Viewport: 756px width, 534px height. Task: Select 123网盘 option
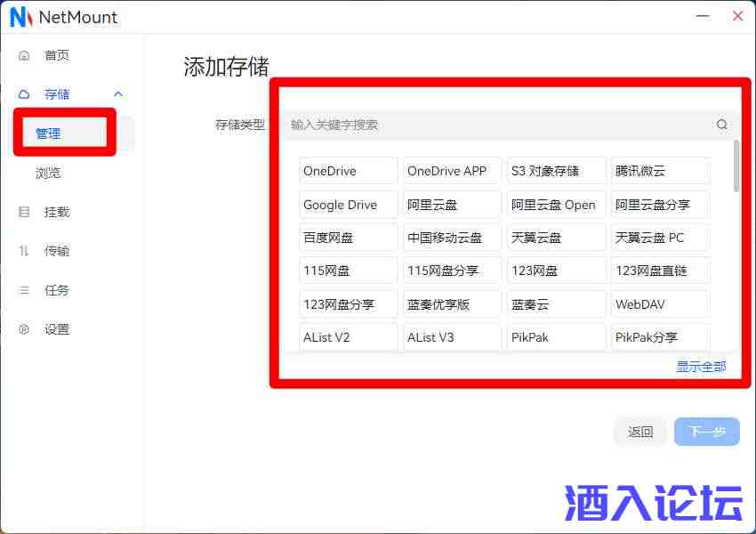557,271
